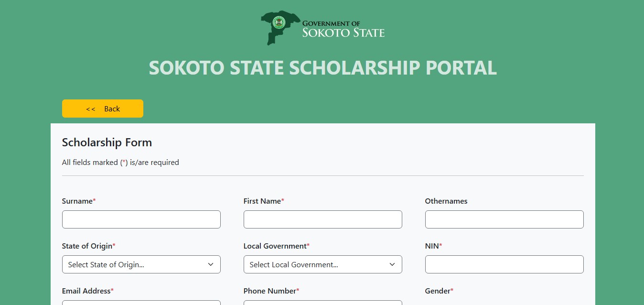Click the chevron arrow in Local Government select
Screen dimensions: 644x305
click(x=392, y=264)
